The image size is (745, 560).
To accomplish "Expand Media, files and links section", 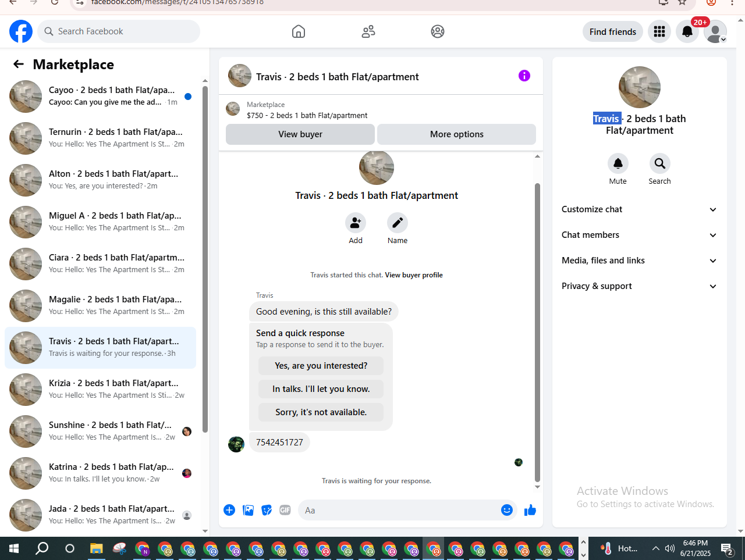I will 640,261.
